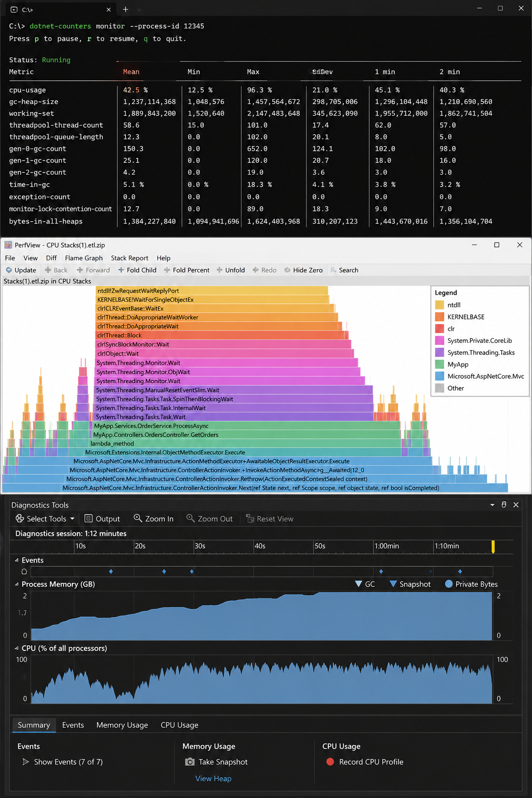
Task: Select System.Threading.Tasks.Task.Wait flame frame
Action: [x=234, y=417]
